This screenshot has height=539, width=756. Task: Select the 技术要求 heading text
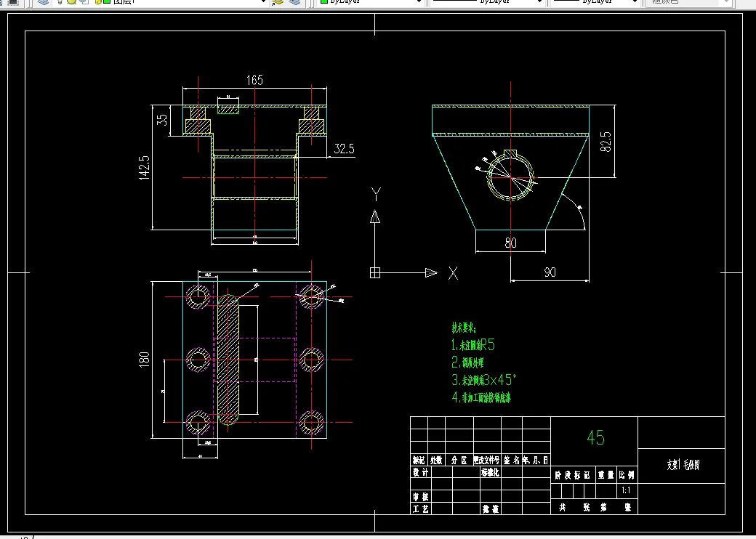[x=464, y=328]
